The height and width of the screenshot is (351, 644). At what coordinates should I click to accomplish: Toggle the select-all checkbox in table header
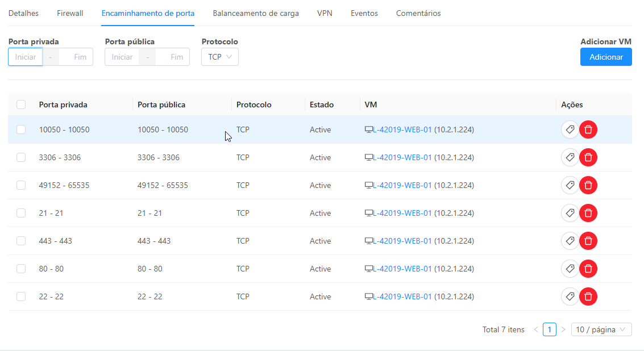pos(21,105)
